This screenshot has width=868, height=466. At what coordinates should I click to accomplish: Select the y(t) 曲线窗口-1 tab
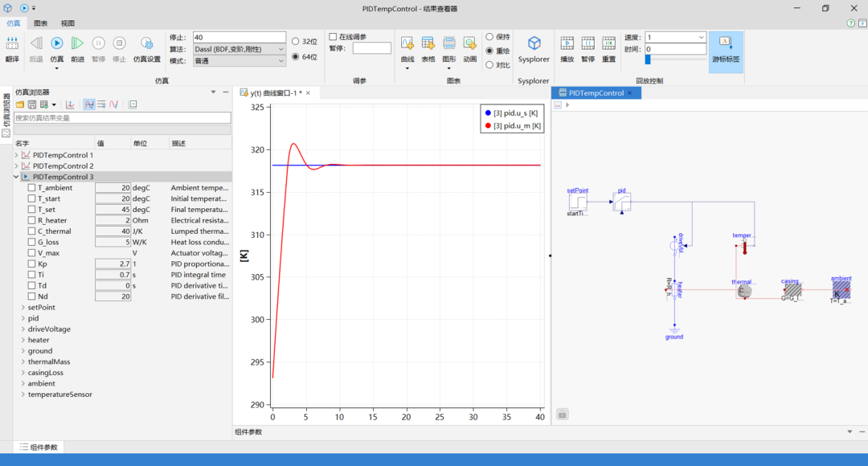click(276, 93)
